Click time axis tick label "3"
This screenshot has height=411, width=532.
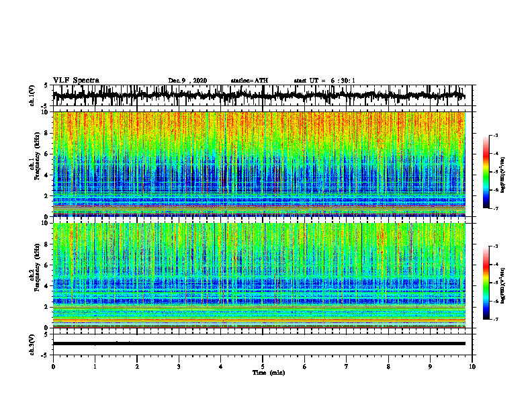coord(179,367)
